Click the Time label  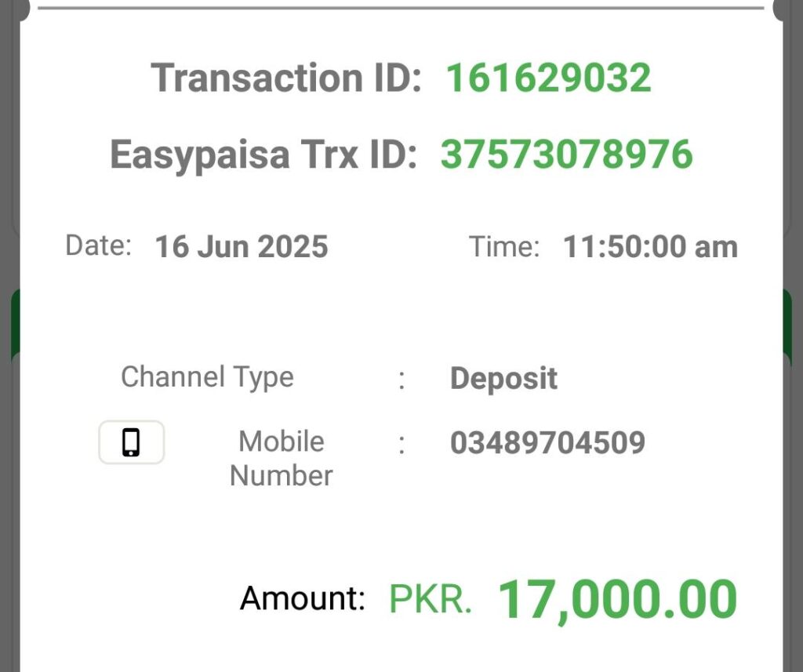(504, 247)
